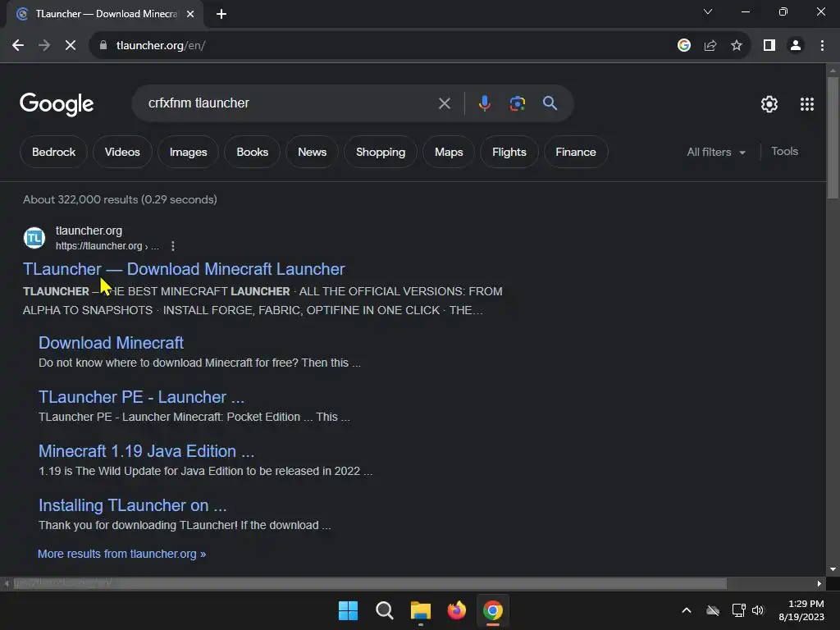The image size is (840, 630).
Task: Open Installing TLauncher on sitelink
Action: tap(132, 505)
